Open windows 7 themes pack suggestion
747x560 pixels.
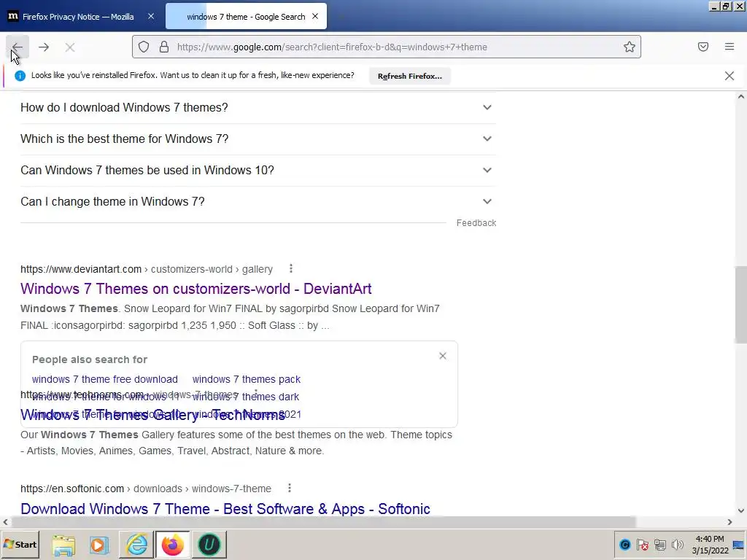click(x=247, y=379)
